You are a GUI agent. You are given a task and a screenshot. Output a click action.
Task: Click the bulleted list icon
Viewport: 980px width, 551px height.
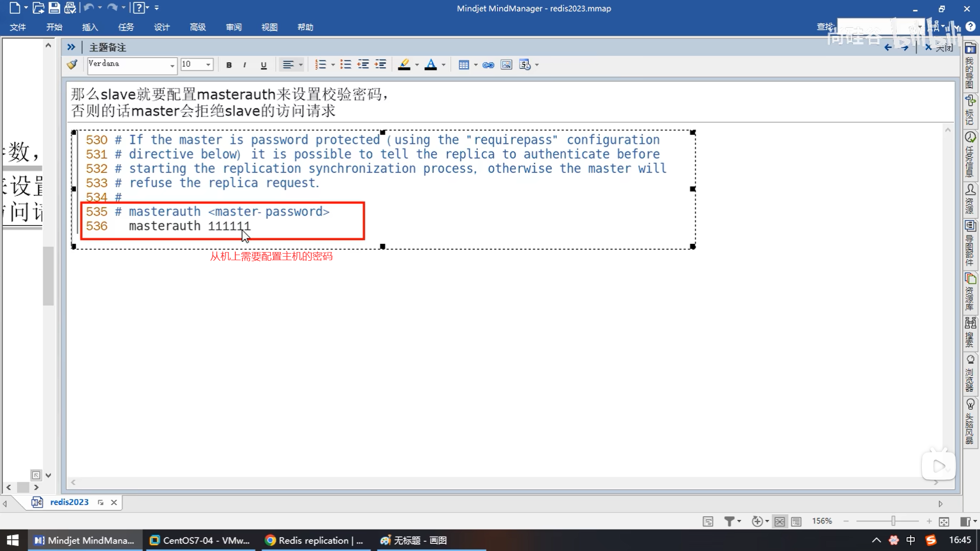point(346,64)
